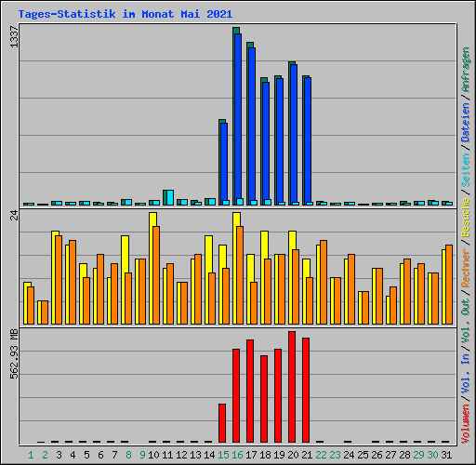Click day label '27' on the x-axis

(390, 455)
